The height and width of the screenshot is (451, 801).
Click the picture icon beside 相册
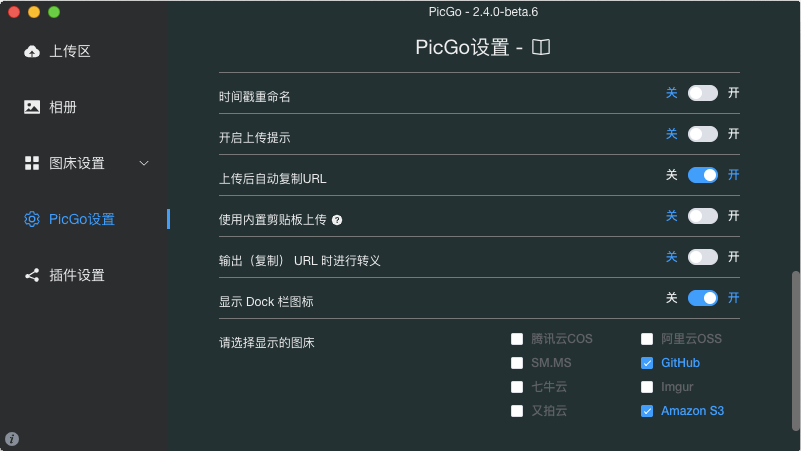[32, 107]
